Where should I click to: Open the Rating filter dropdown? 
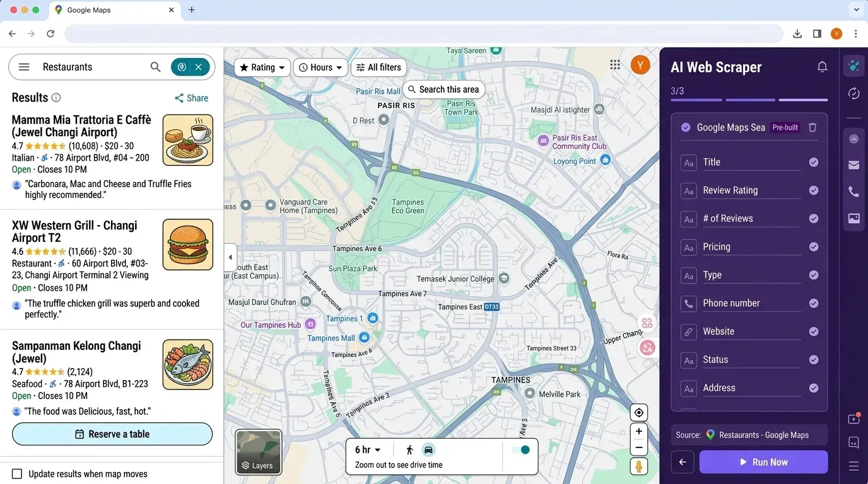(262, 67)
